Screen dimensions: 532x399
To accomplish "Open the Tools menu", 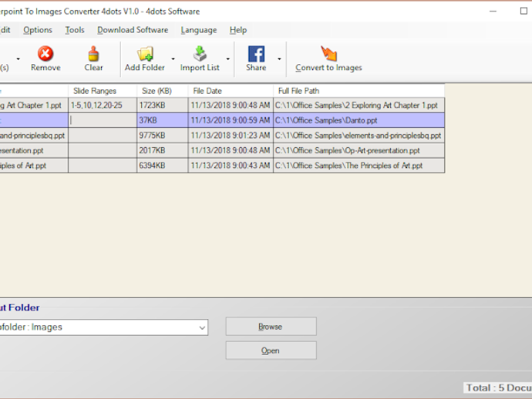I will pos(75,30).
